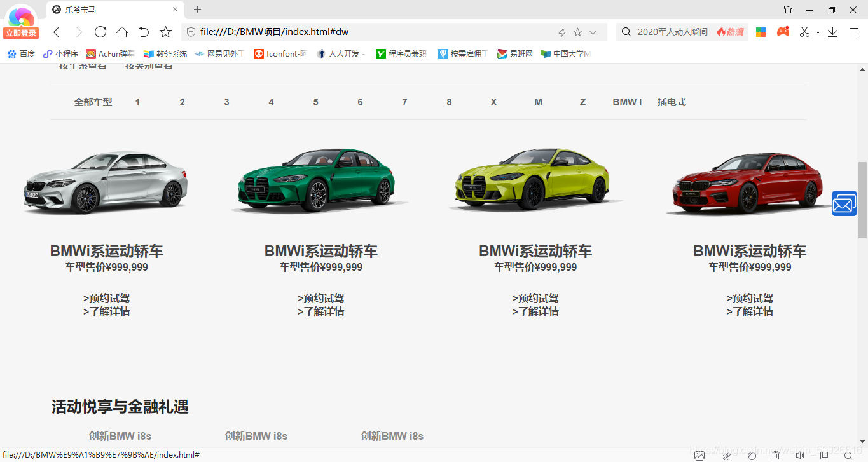Click the shield icon in the address bar

click(191, 32)
